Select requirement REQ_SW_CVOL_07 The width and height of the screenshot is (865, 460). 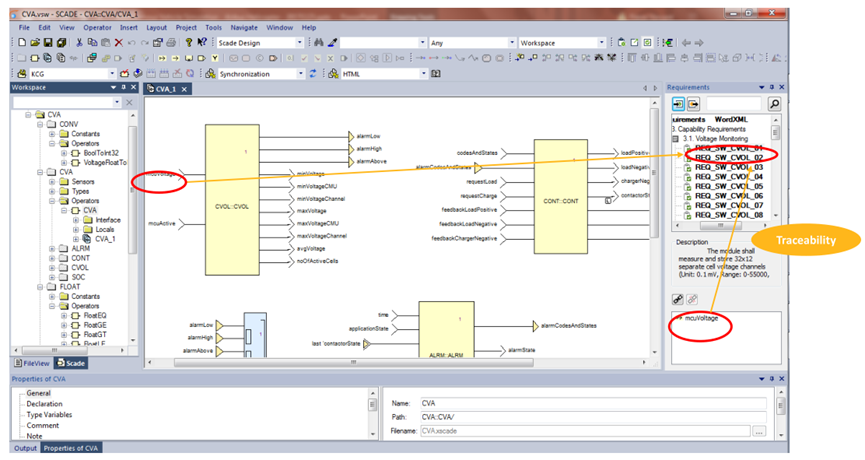(x=729, y=205)
